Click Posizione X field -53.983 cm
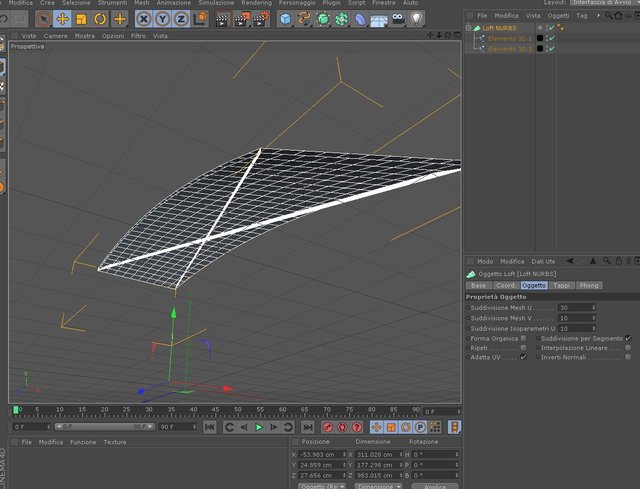This screenshot has height=489, width=640. [x=320, y=454]
